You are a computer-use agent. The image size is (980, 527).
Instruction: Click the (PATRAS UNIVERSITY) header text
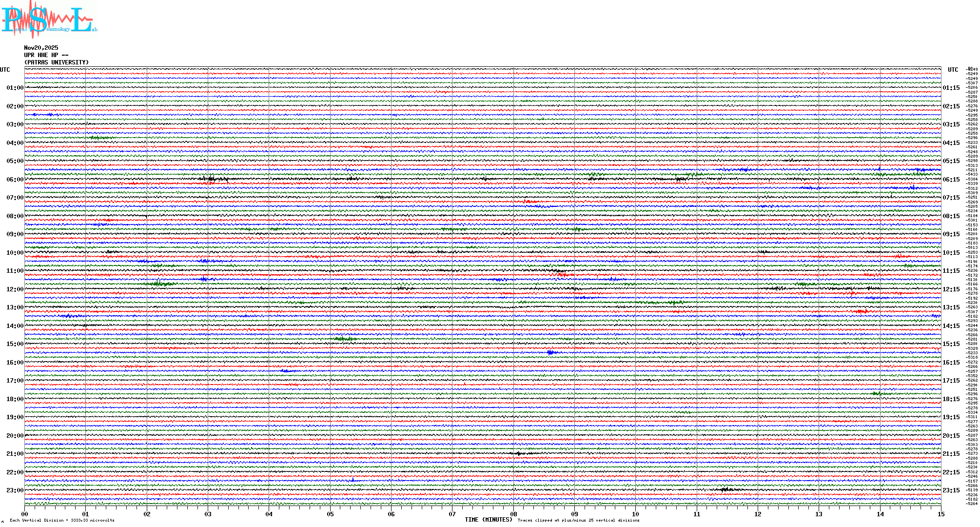point(57,62)
